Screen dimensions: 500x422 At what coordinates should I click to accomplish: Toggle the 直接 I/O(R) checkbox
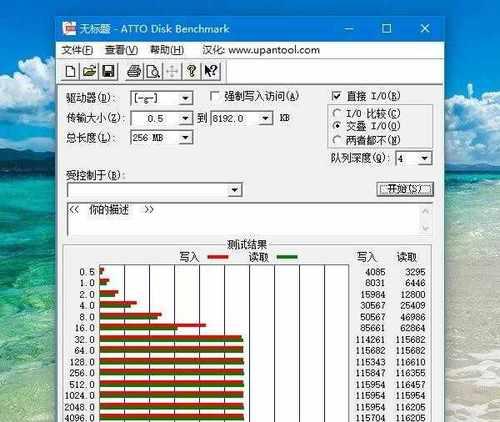point(336,96)
